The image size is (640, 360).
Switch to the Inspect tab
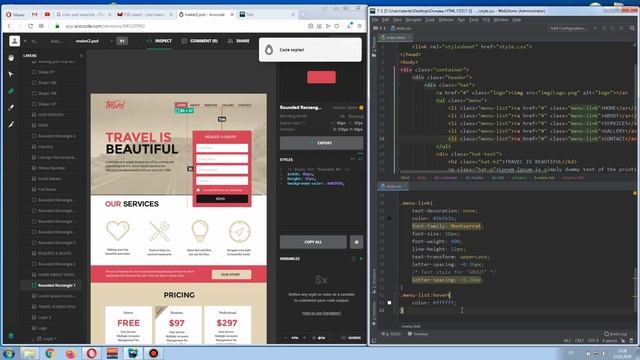click(159, 41)
